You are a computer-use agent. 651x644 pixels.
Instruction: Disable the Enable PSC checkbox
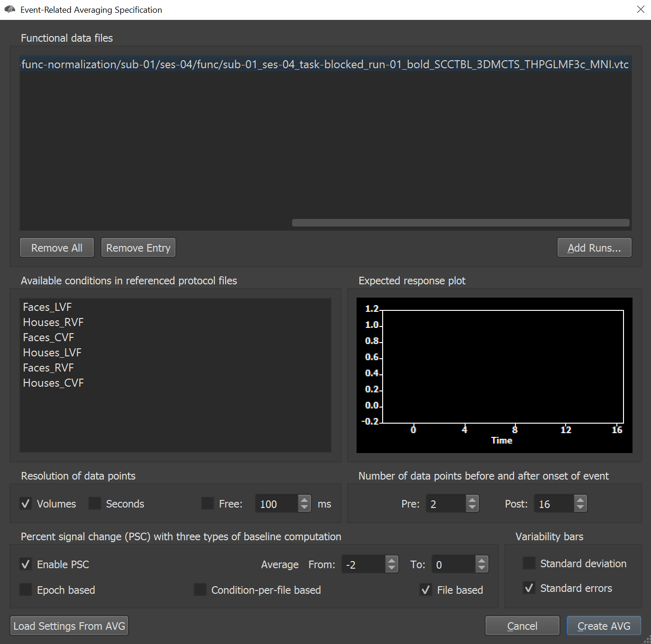coord(26,564)
